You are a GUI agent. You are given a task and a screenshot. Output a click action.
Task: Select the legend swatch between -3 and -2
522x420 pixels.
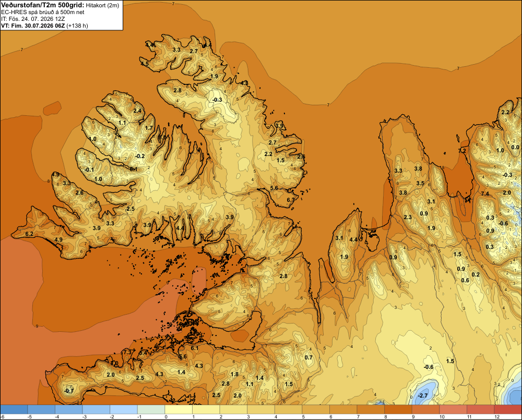click(96, 410)
